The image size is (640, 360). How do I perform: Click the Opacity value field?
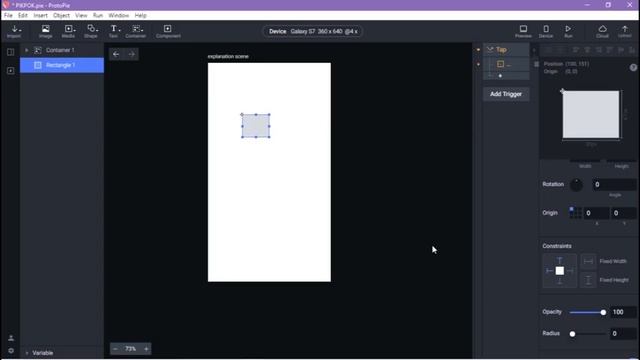[623, 312]
